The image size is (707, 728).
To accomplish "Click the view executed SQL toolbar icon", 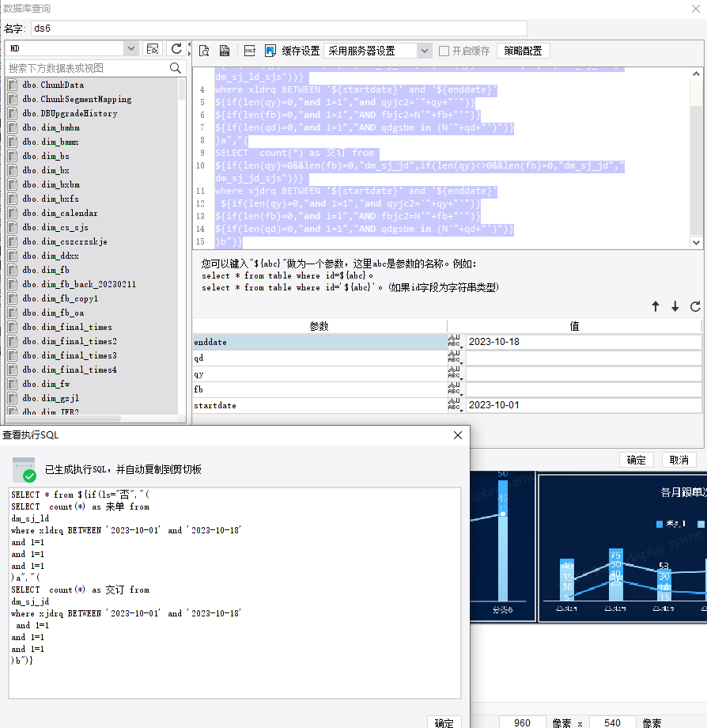I will (250, 51).
